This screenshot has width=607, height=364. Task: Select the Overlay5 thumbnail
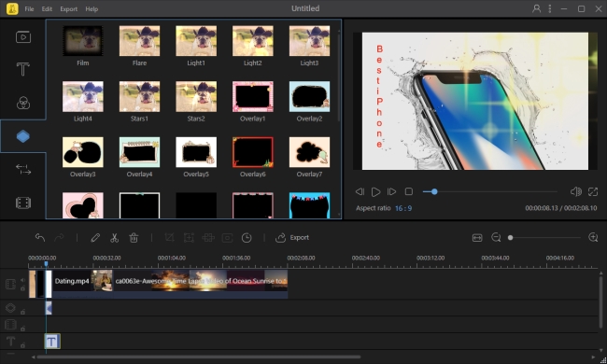coord(196,152)
